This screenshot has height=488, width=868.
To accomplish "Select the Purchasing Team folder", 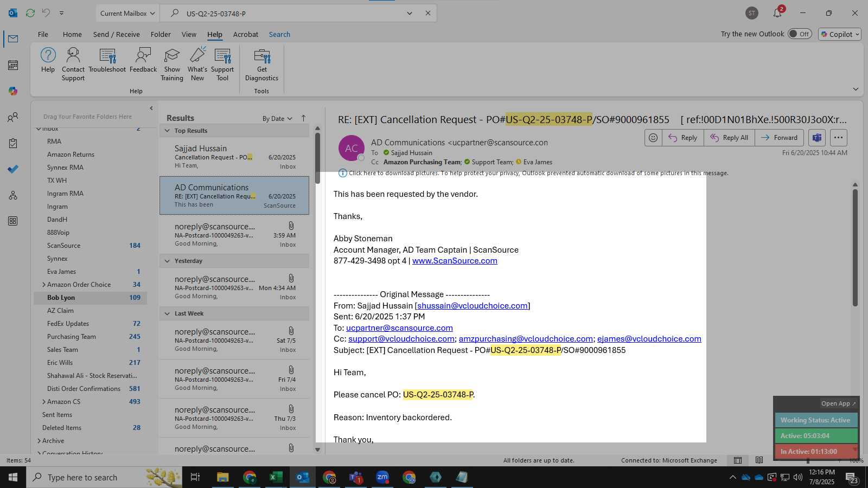I will click(x=71, y=337).
